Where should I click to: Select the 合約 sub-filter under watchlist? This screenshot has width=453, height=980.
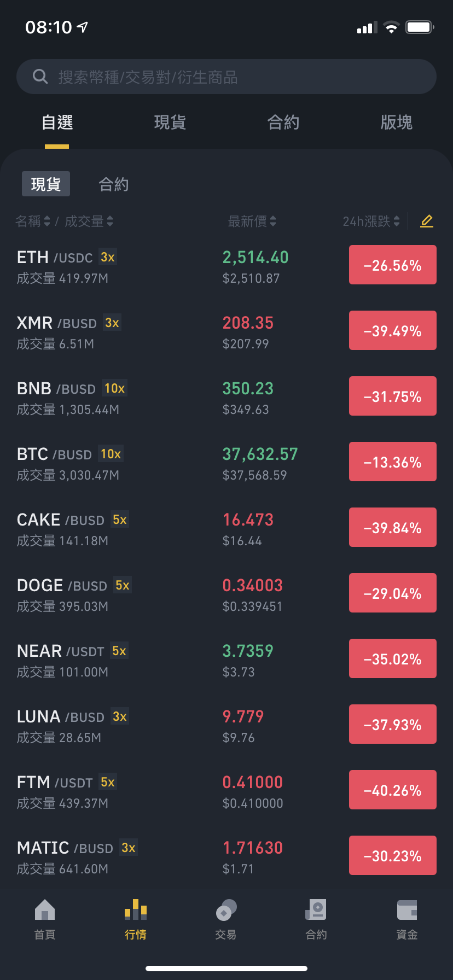point(114,184)
